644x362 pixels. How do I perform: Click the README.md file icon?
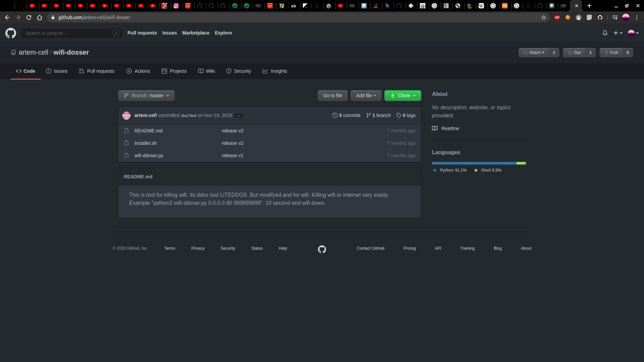coord(127,131)
